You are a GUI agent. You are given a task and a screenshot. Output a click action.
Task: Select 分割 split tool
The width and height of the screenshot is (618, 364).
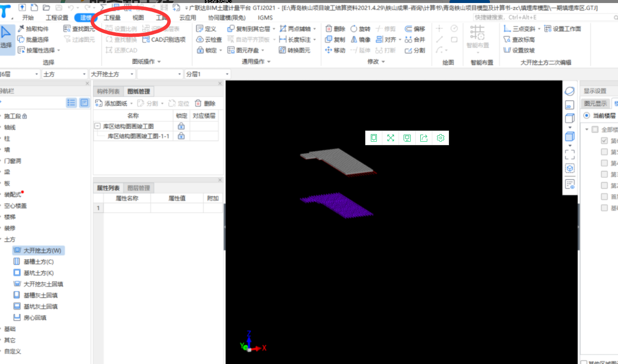pyautogui.click(x=415, y=50)
